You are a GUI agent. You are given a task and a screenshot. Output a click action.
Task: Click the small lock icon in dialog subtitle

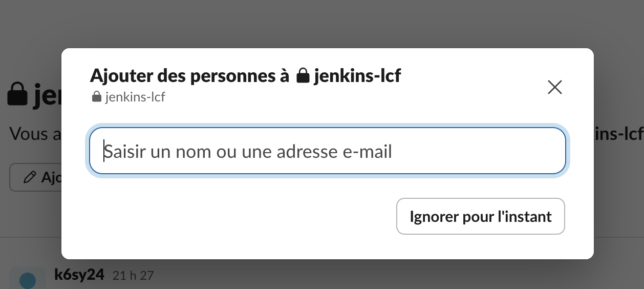click(x=96, y=97)
